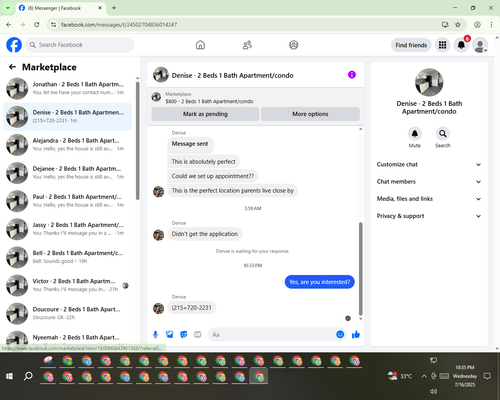
Task: Go to the Home feed icon
Action: [x=200, y=45]
